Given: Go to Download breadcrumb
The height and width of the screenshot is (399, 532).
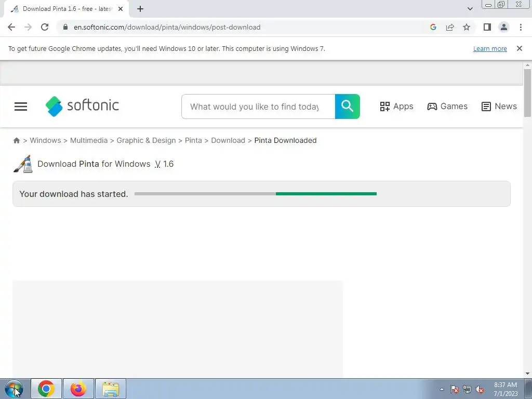Looking at the screenshot, I should [x=228, y=140].
